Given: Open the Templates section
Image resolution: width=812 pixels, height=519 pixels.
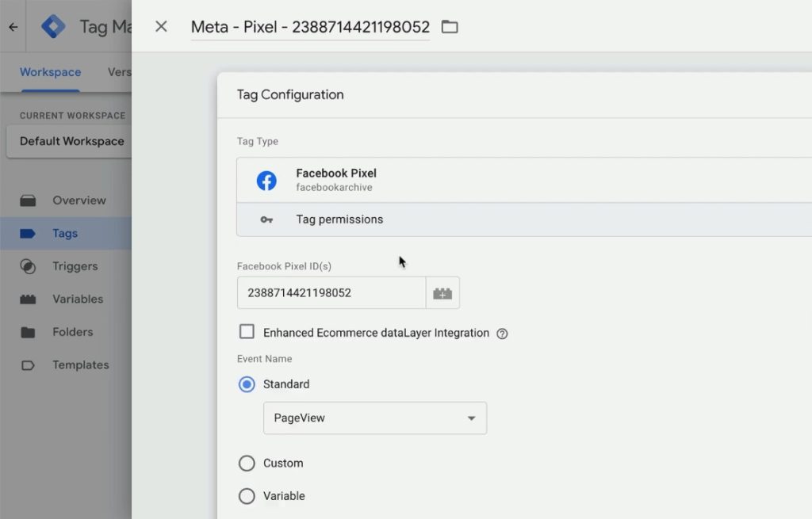Looking at the screenshot, I should (x=80, y=364).
